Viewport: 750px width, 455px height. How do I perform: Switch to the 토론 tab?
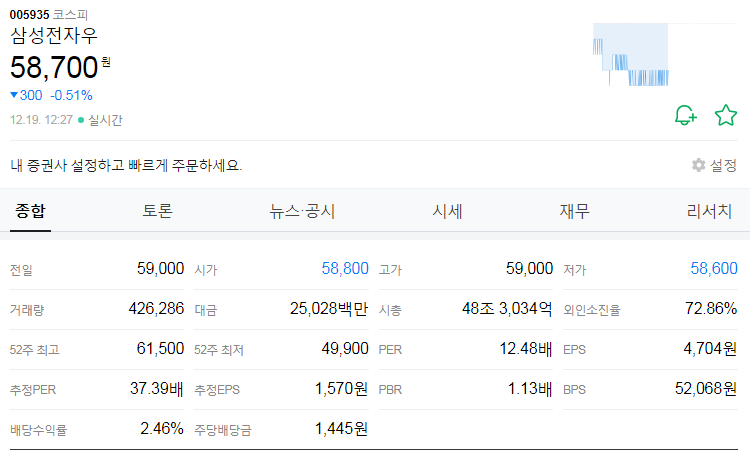(x=157, y=211)
